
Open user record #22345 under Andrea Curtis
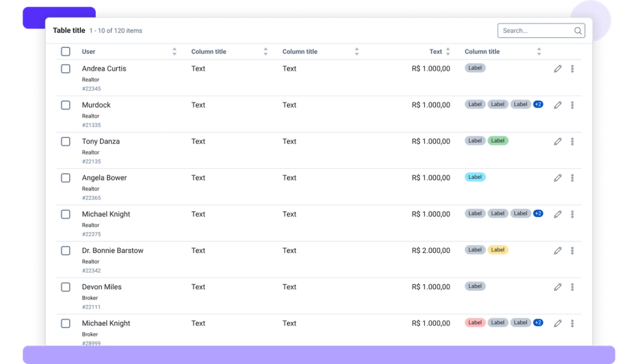pyautogui.click(x=91, y=88)
